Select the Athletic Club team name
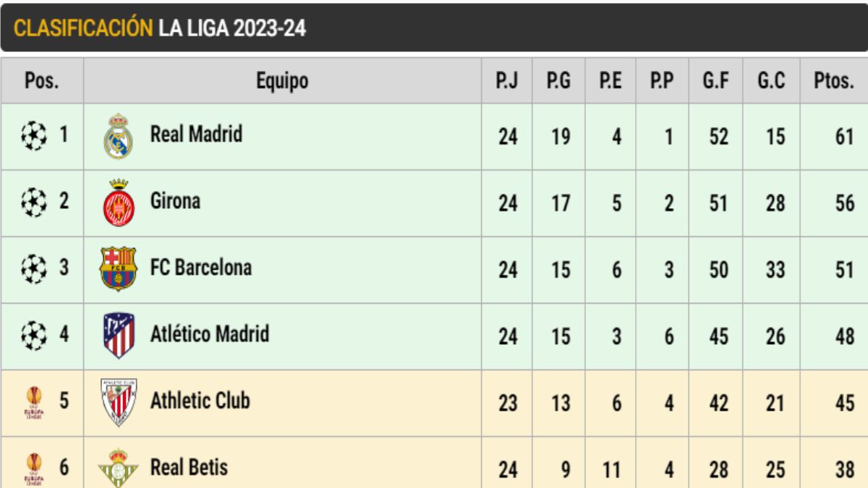Screen dimensions: 868x488 (x=200, y=401)
